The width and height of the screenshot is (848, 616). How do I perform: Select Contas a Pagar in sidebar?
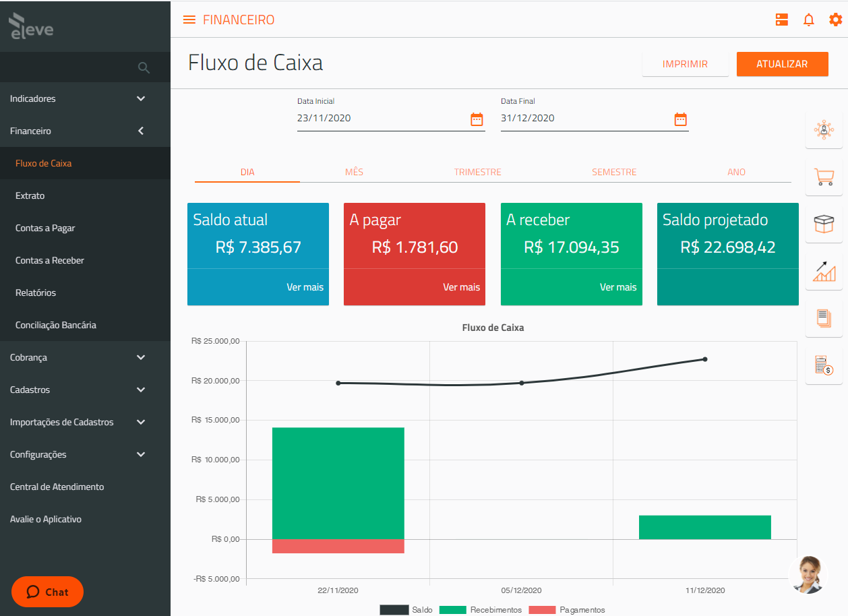pyautogui.click(x=45, y=228)
